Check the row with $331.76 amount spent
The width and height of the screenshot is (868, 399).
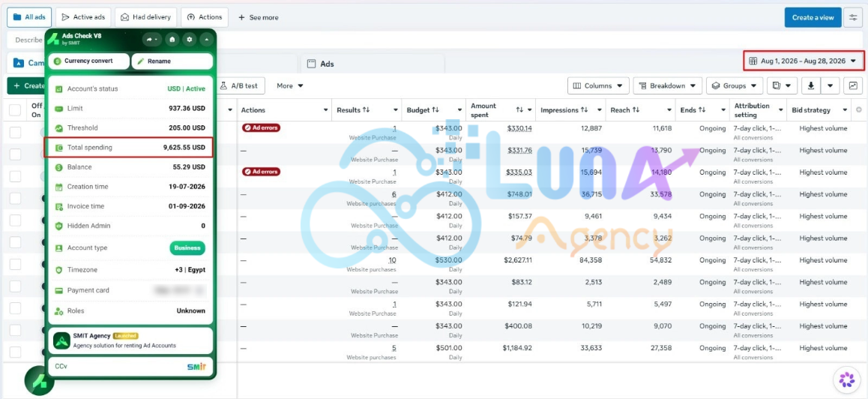(15, 154)
